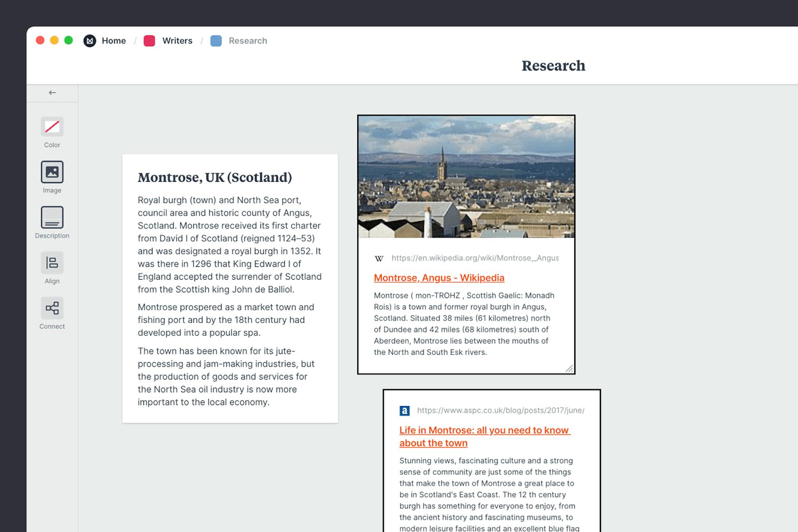Click the Home board icon in the breadcrumb
Image resolution: width=798 pixels, height=532 pixels.
coord(90,40)
